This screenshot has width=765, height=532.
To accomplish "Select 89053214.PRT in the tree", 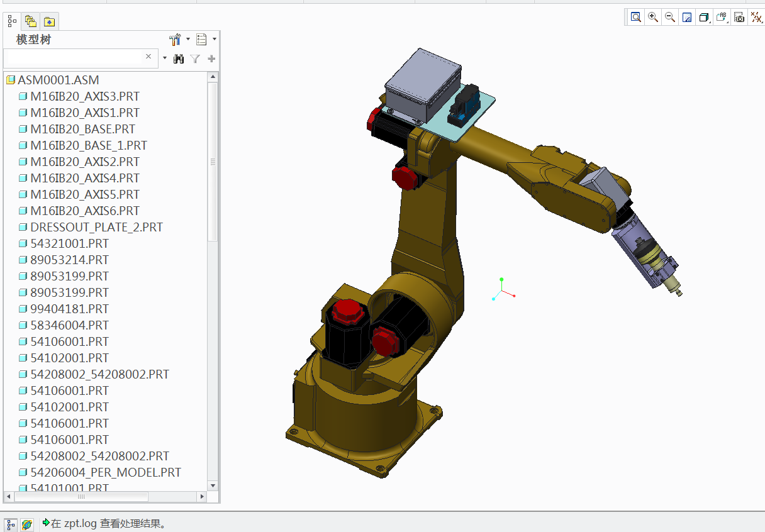I will [x=69, y=260].
